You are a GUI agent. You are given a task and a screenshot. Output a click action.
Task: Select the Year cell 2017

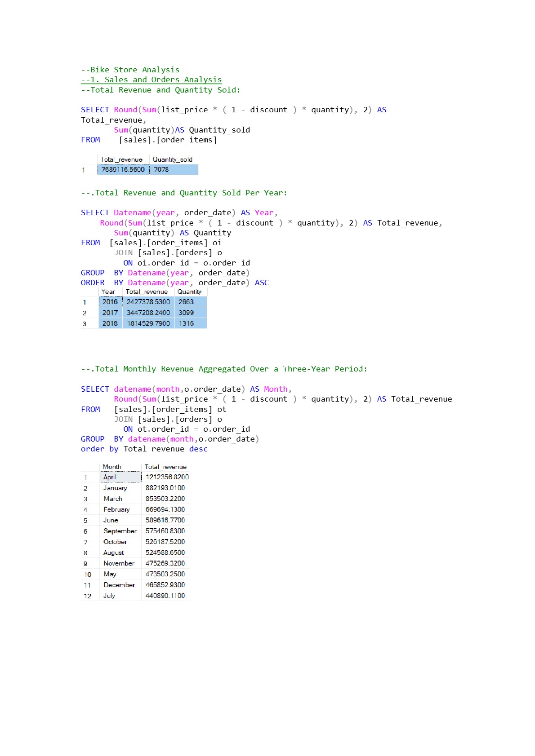[x=110, y=313]
